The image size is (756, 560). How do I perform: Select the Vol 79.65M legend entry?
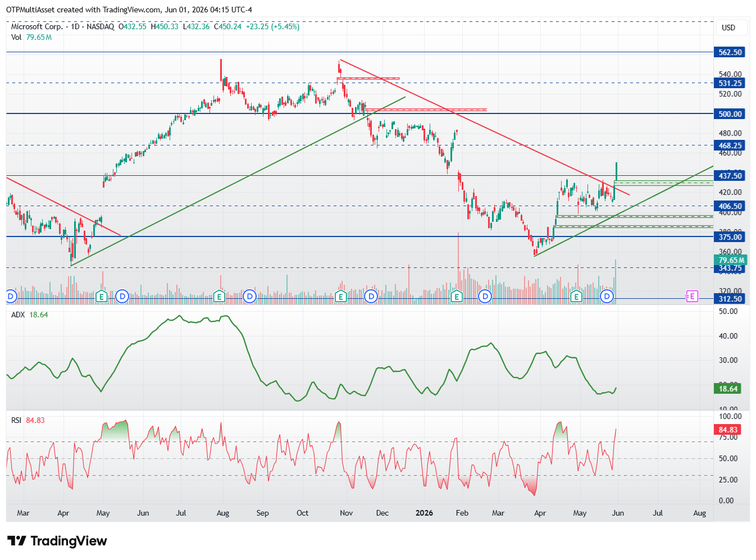31,37
